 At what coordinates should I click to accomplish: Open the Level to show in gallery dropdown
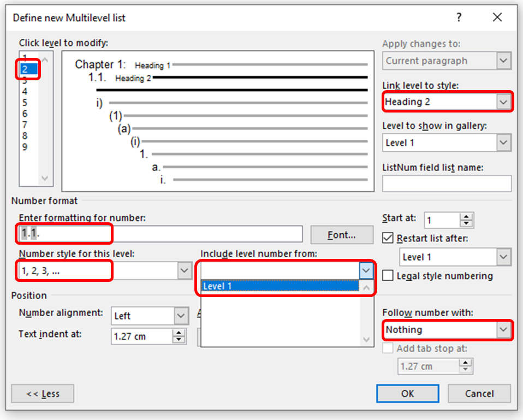coord(503,143)
